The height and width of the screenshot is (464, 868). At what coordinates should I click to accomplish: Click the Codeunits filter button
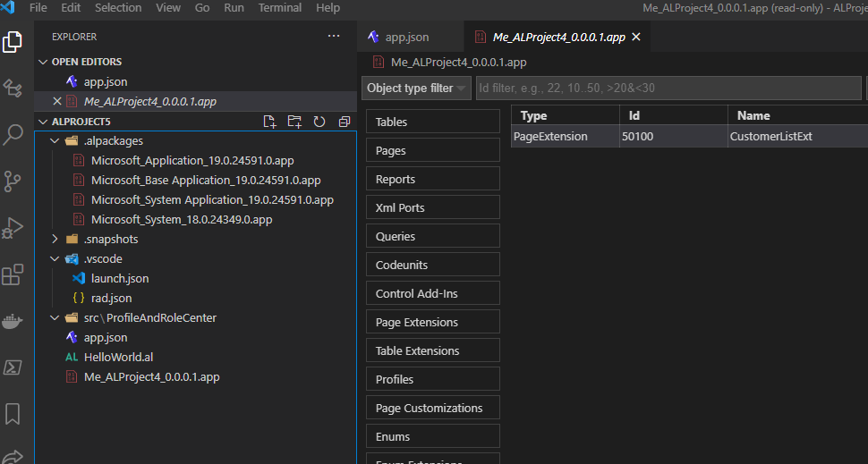click(433, 265)
